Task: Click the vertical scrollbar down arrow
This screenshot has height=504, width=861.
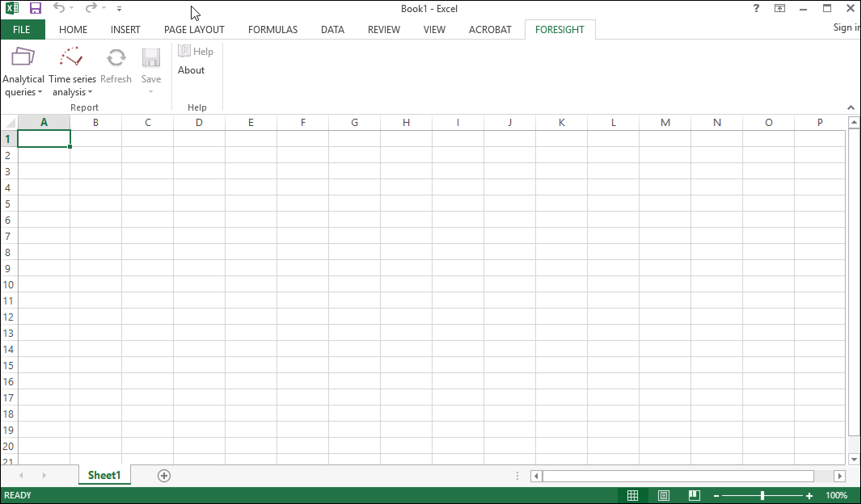Action: pyautogui.click(x=853, y=459)
